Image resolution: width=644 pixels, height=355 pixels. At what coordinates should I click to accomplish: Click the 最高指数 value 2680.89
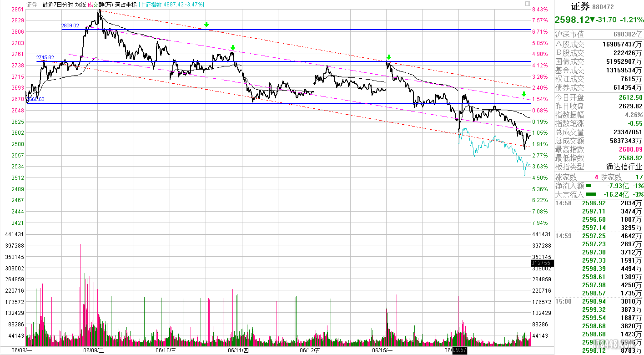pyautogui.click(x=631, y=149)
